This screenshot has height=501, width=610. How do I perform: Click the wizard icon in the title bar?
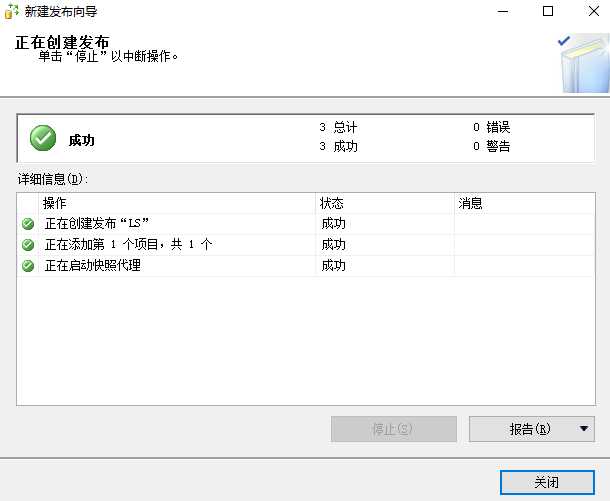11,11
